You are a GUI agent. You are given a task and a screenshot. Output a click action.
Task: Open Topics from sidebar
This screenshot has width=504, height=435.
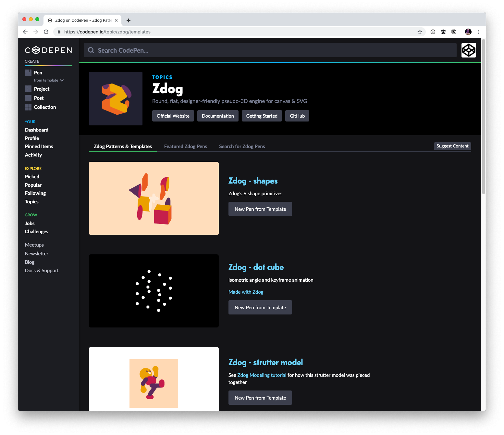point(32,202)
